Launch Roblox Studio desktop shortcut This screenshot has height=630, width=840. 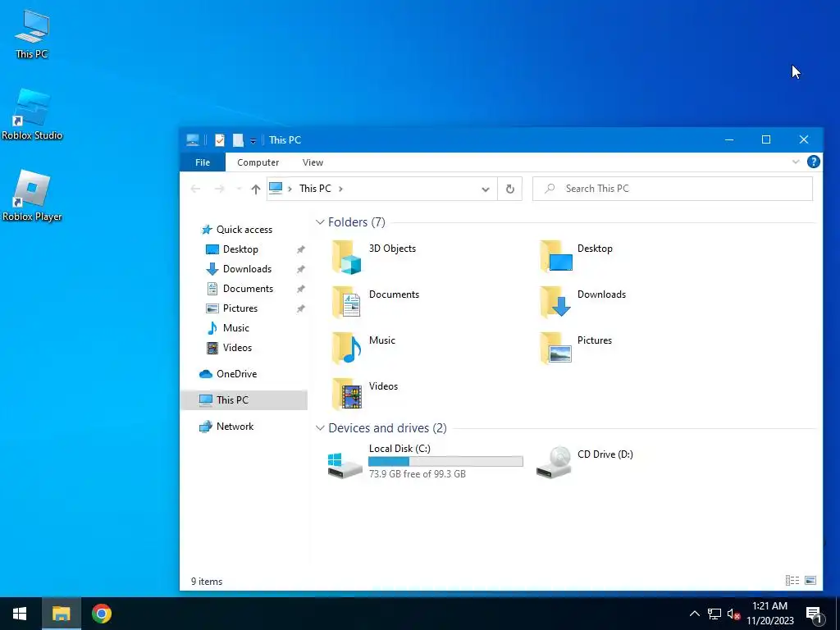[x=32, y=114]
